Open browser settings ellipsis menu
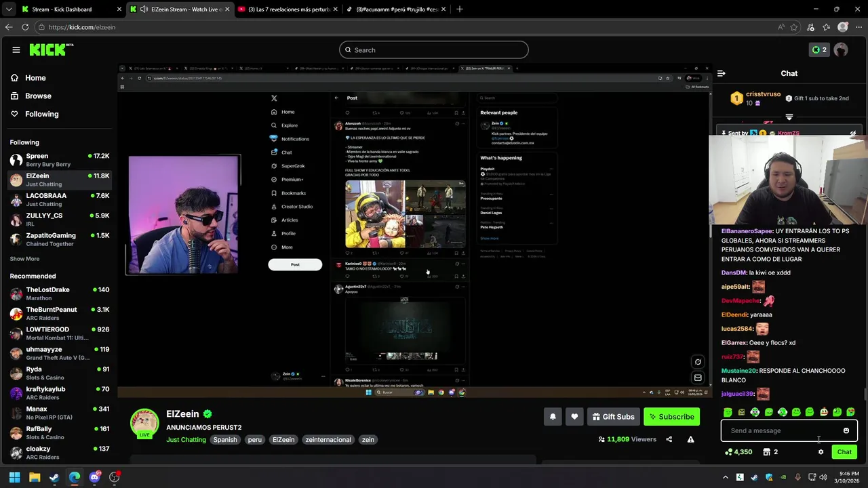868x488 pixels. click(859, 27)
